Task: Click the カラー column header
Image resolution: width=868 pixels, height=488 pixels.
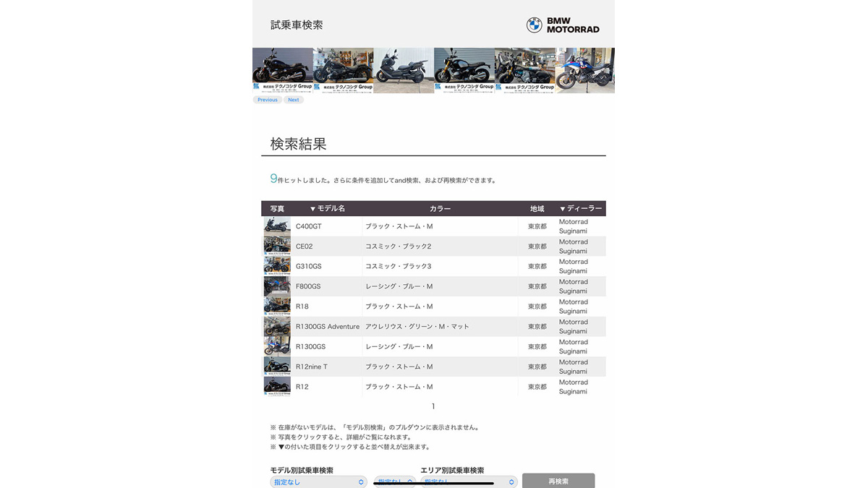Action: pyautogui.click(x=440, y=209)
